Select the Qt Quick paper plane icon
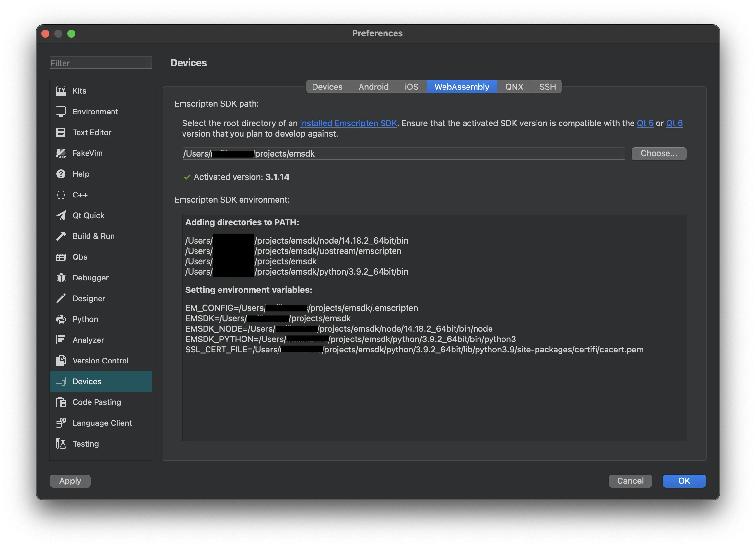 click(61, 215)
